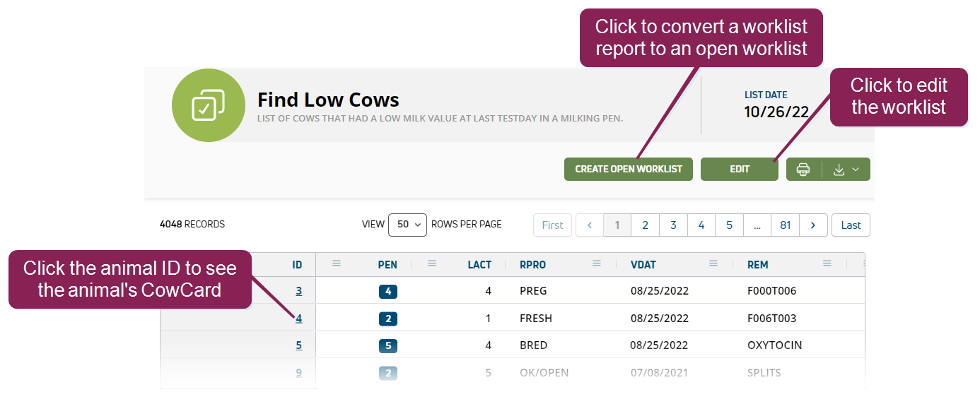Go to next page arrow
This screenshot has height=397, width=980.
813,225
